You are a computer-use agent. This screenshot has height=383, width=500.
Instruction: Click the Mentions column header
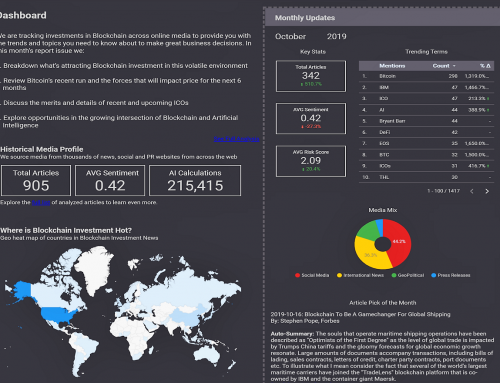click(392, 66)
